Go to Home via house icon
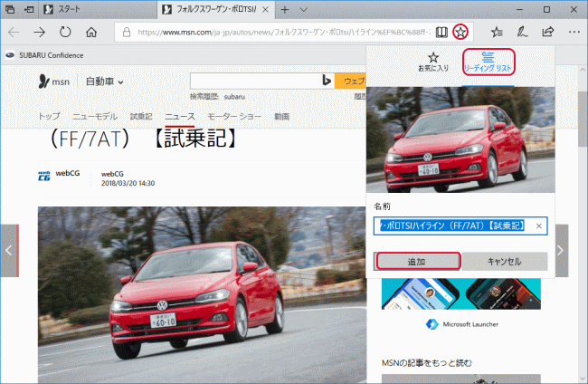This screenshot has height=384, width=588. tap(91, 33)
